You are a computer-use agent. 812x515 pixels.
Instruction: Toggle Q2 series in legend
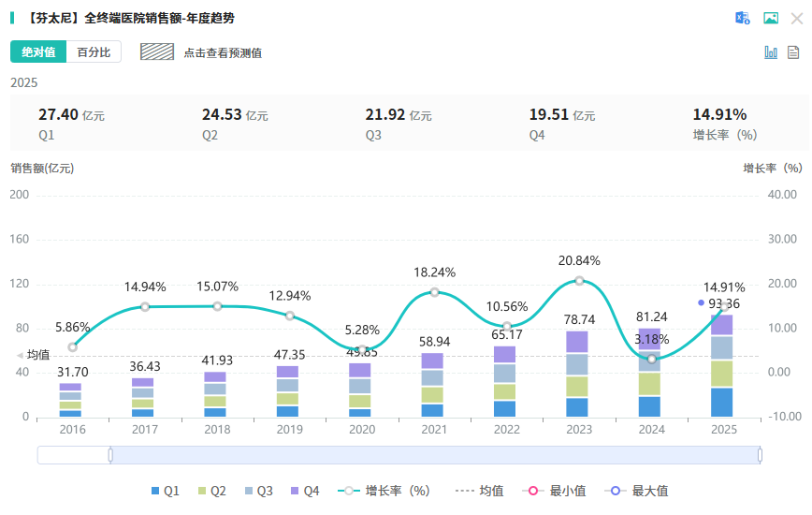point(211,491)
